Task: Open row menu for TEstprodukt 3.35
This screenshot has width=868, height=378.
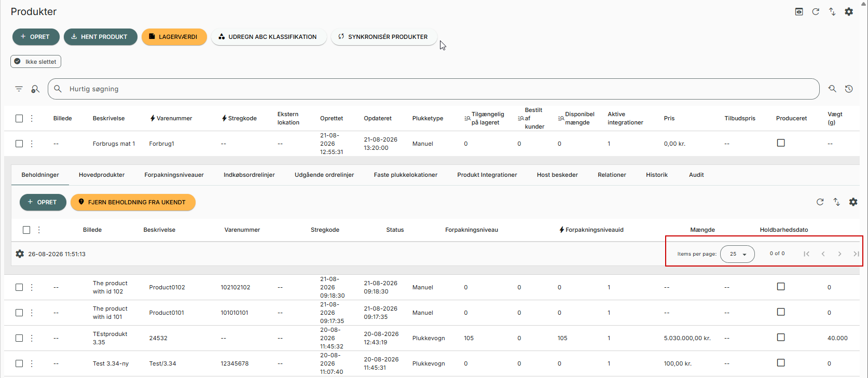Action: [x=32, y=338]
